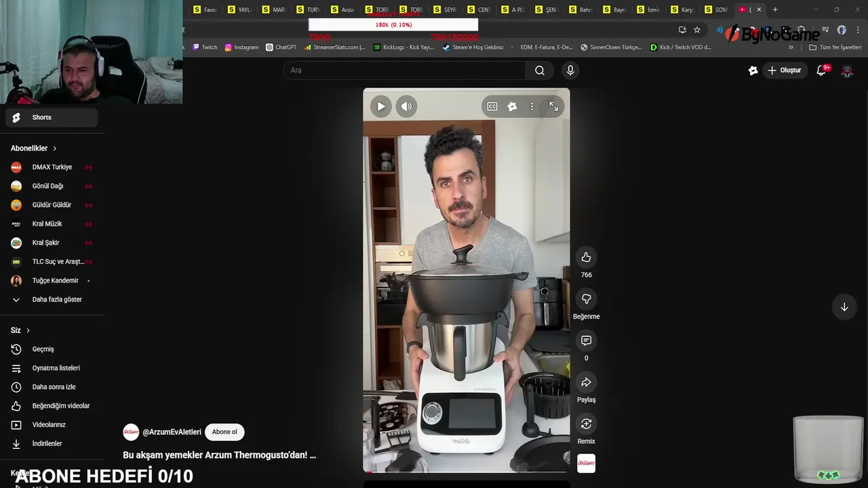Open the Oluştur create button
868x488 pixels.
coord(785,70)
